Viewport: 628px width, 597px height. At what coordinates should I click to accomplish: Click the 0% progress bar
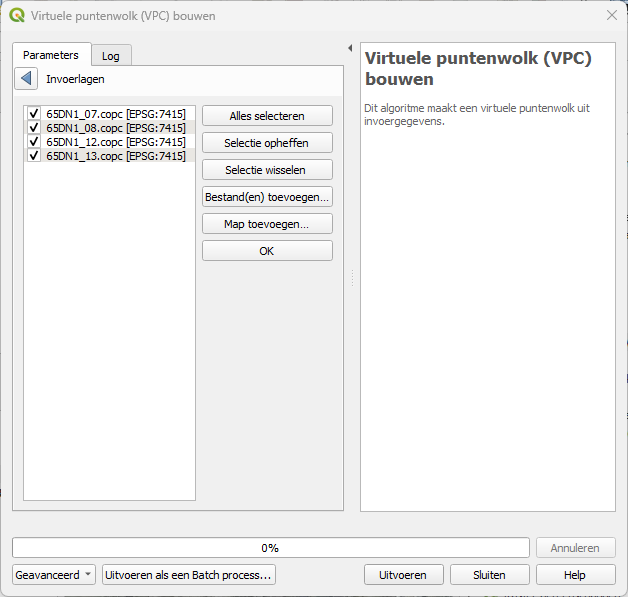(271, 548)
